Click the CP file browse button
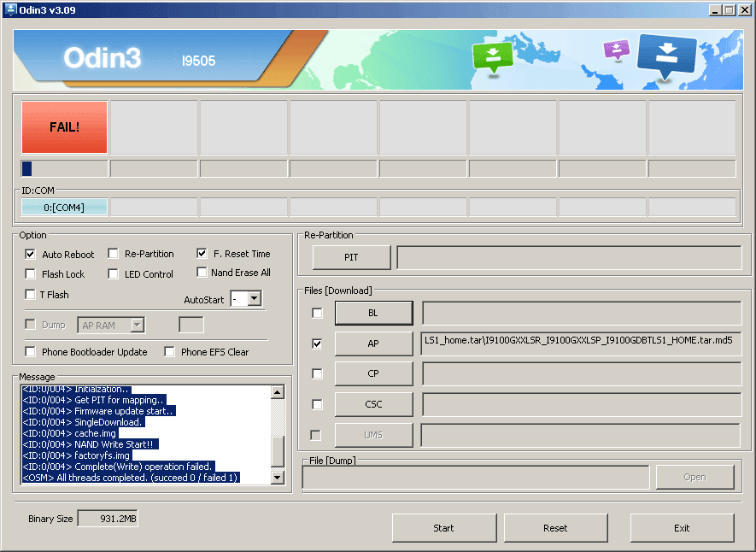Image resolution: width=756 pixels, height=552 pixels. point(373,373)
